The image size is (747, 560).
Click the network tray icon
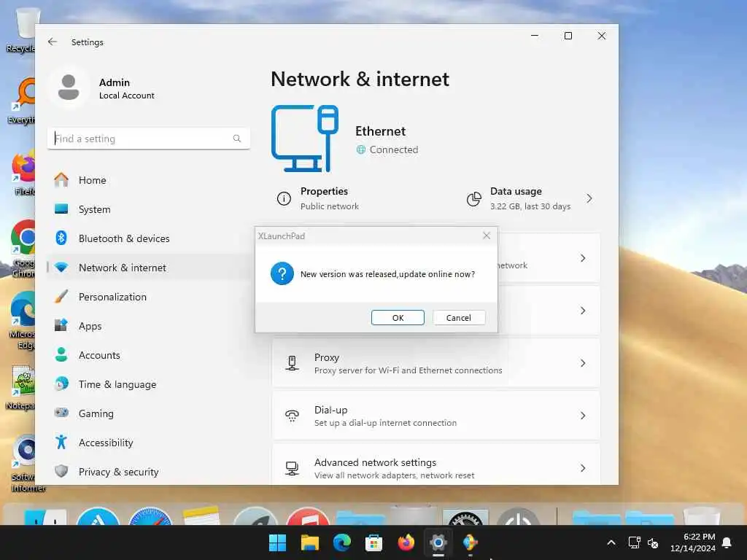(x=634, y=542)
